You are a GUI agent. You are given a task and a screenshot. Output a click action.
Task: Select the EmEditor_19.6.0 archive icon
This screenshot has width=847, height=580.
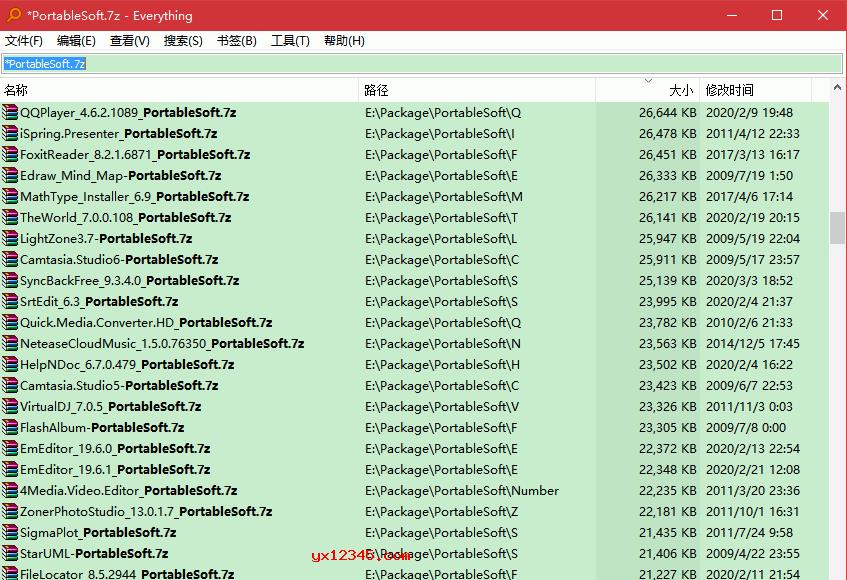[x=10, y=448]
